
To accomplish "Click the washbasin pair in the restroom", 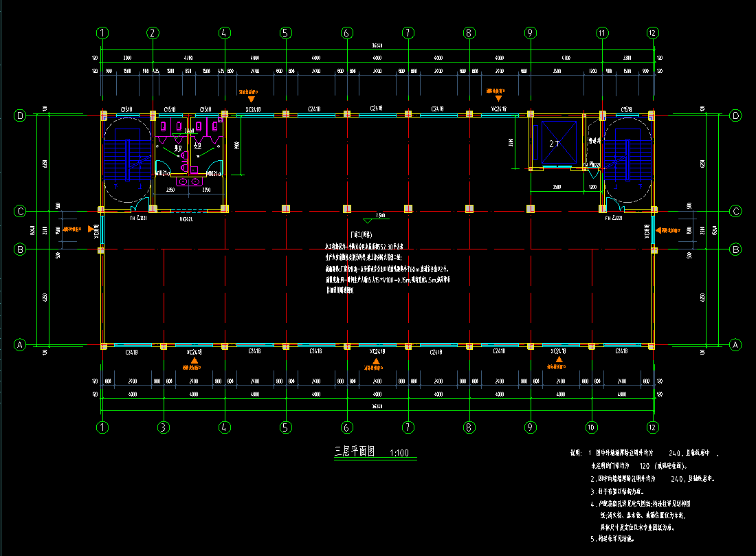I will 188,181.
